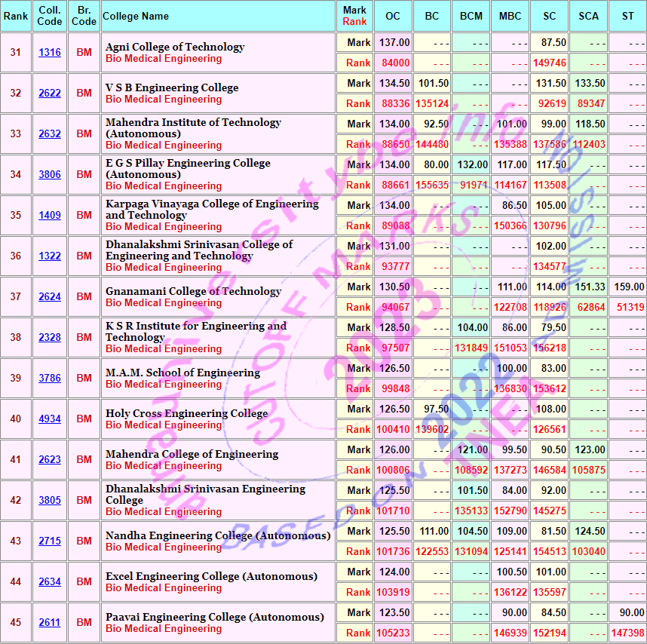Image resolution: width=647 pixels, height=644 pixels.
Task: Click the 3786 college code link
Action: pyautogui.click(x=50, y=379)
